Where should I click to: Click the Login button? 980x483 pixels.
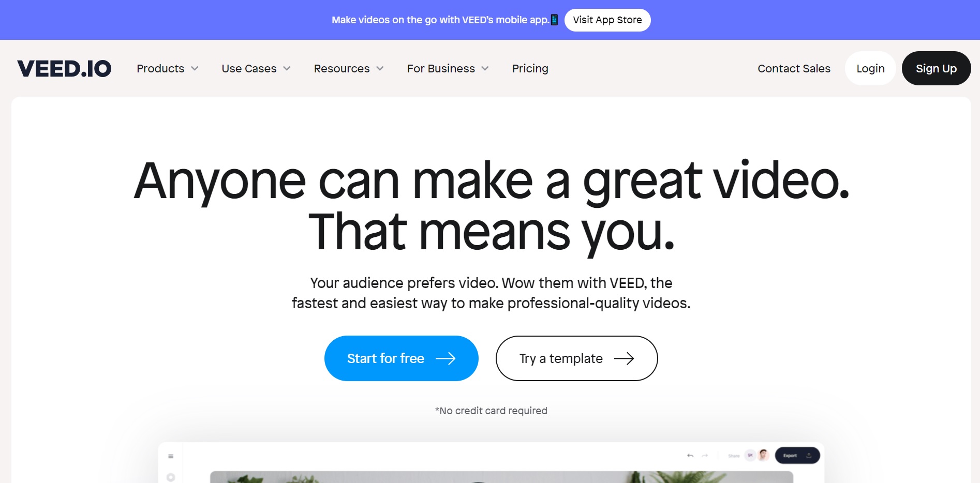(x=870, y=68)
